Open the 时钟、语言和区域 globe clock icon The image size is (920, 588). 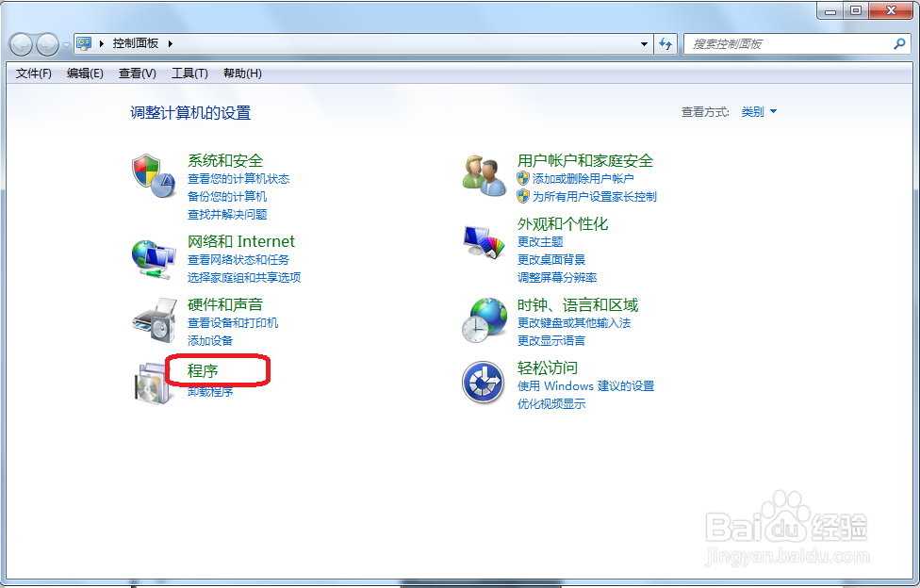click(x=485, y=320)
